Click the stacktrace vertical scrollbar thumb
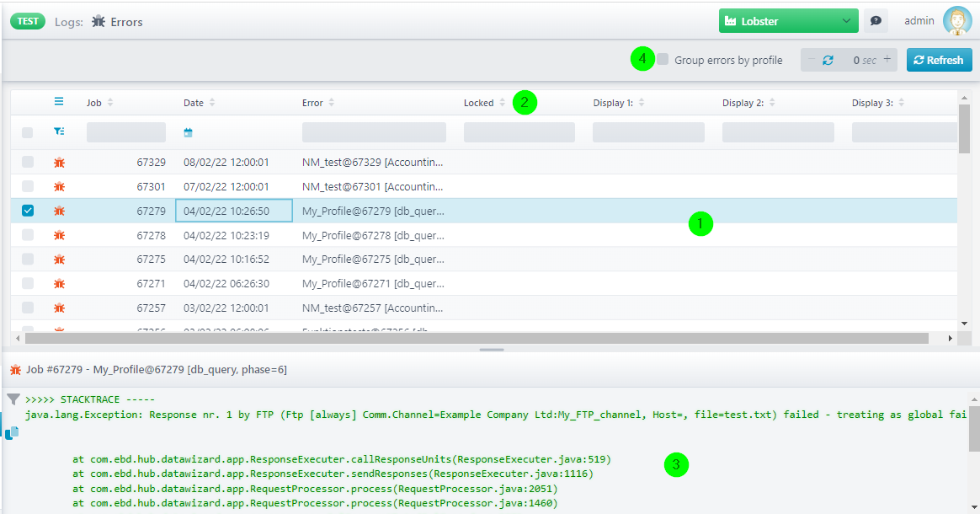 point(974,428)
